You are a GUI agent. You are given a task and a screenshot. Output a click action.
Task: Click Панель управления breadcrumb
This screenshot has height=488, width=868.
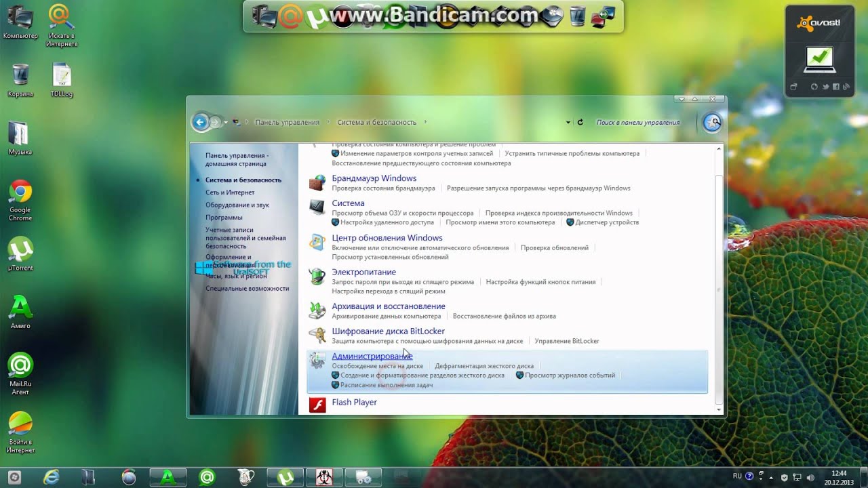[287, 123]
